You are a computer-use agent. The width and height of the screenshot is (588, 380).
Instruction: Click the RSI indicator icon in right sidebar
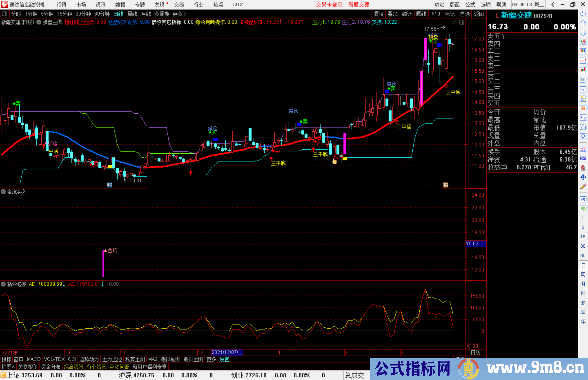(583, 158)
